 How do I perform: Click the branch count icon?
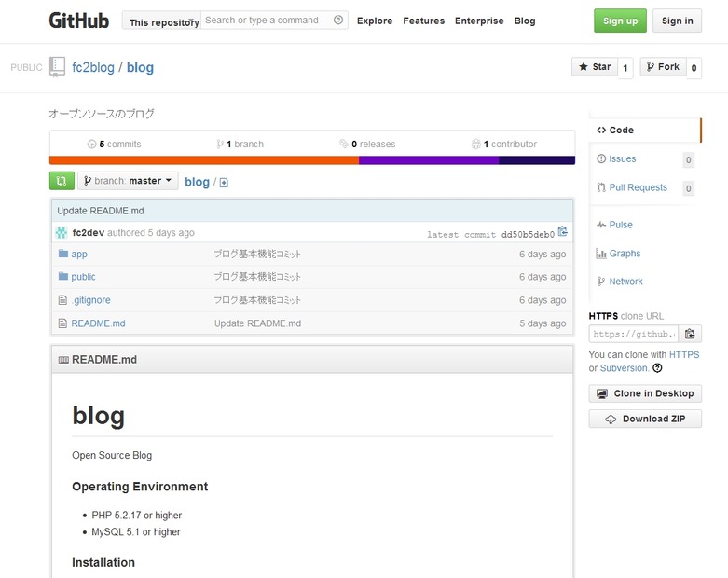tap(220, 144)
